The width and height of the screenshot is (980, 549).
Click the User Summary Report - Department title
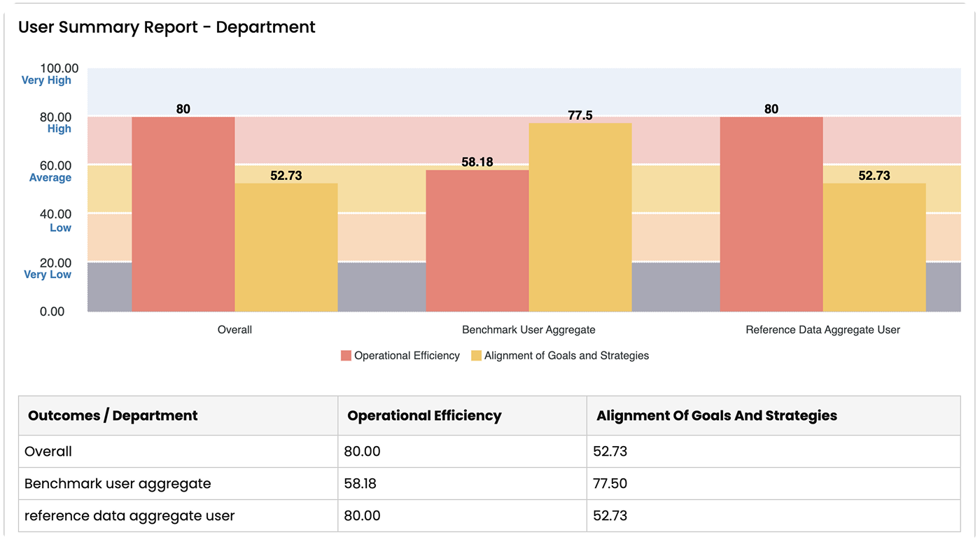click(167, 27)
